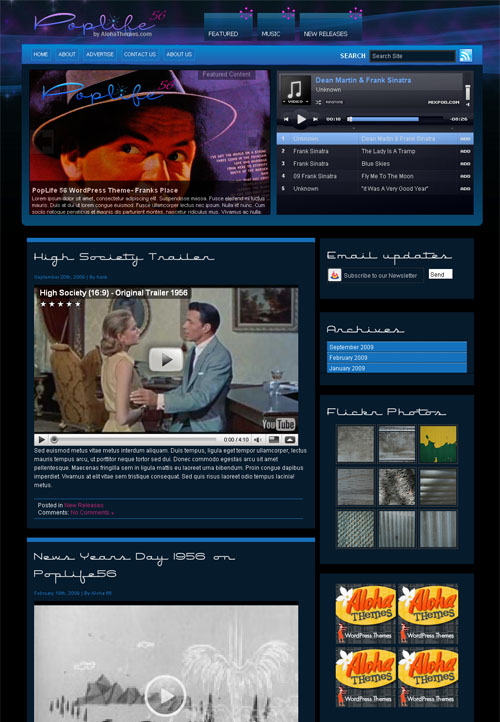Open the MUSIC top tab
Image resolution: width=500 pixels, height=722 pixels.
point(276,27)
